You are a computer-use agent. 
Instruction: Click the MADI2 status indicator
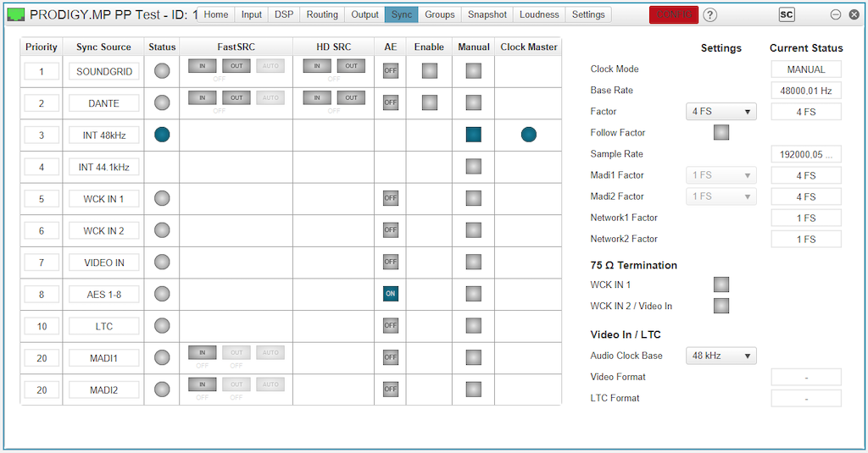162,389
